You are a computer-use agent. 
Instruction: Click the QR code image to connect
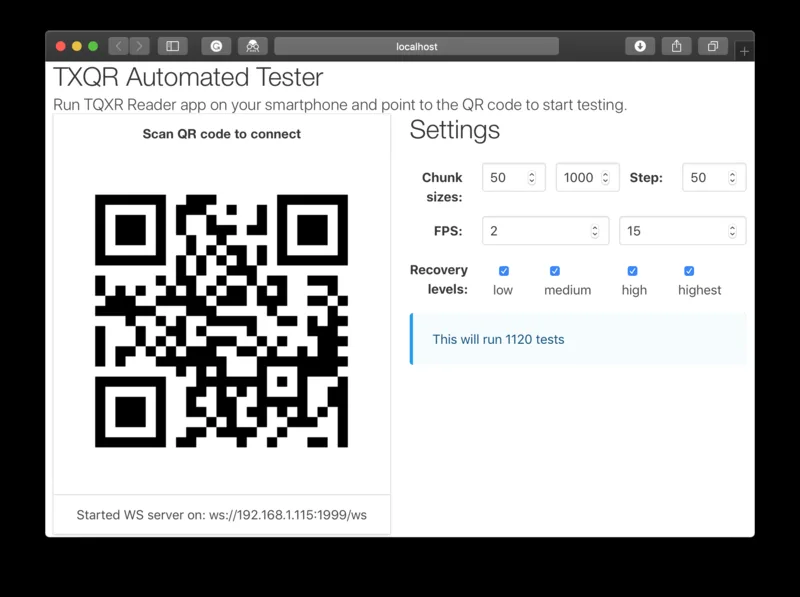(221, 321)
